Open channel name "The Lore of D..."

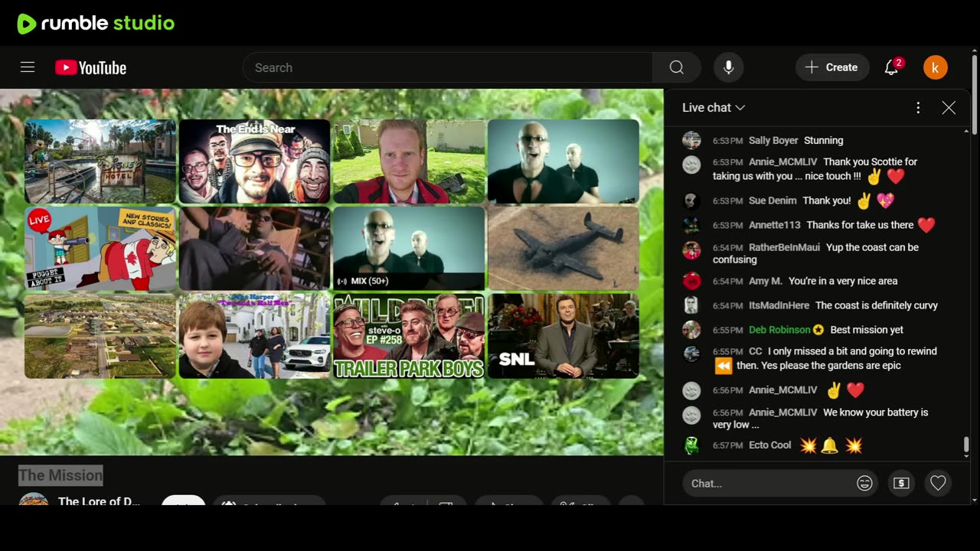tap(99, 501)
